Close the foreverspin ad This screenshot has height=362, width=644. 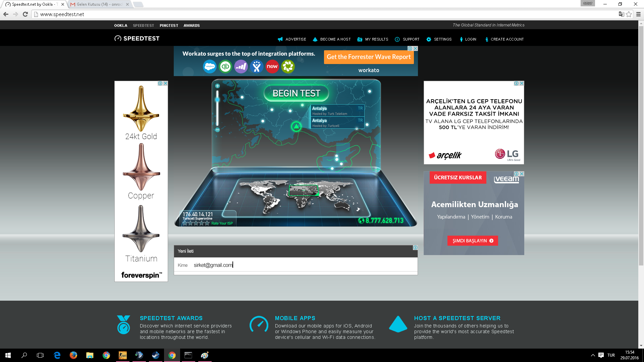tap(165, 83)
